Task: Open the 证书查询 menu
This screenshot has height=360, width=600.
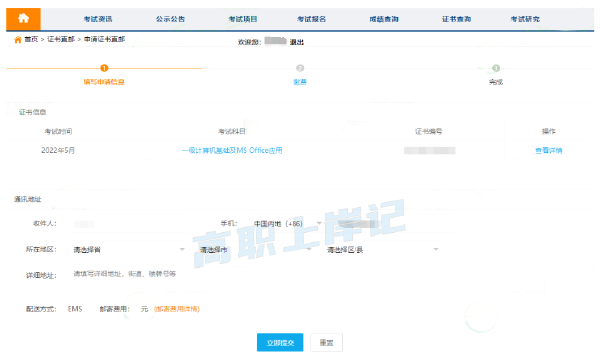Action: coord(457,19)
